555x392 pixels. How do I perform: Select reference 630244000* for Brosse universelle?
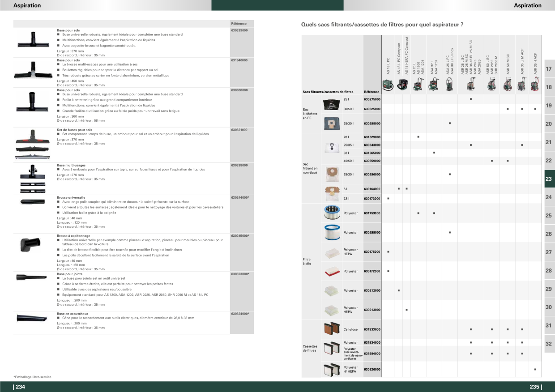pyautogui.click(x=240, y=197)
